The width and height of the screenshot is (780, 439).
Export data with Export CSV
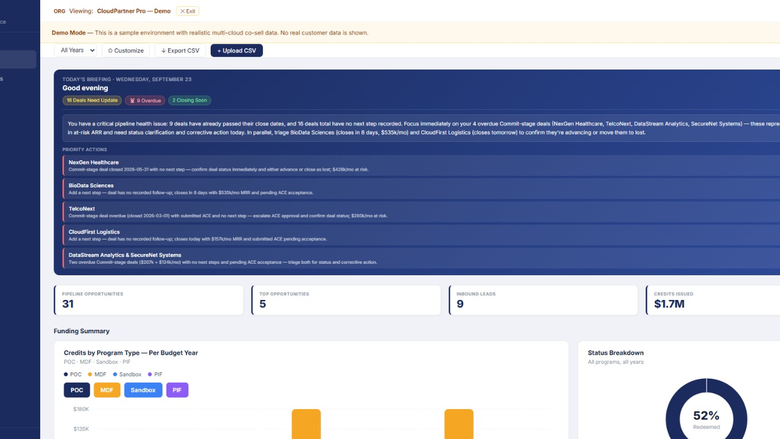pyautogui.click(x=180, y=51)
